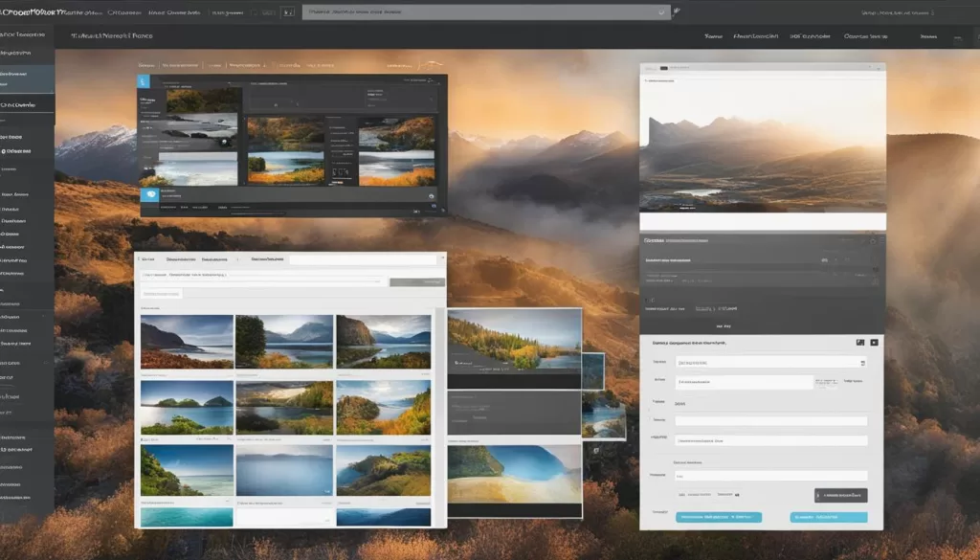The width and height of the screenshot is (980, 560).
Task: Click the left blue button at form bottom
Action: (719, 517)
